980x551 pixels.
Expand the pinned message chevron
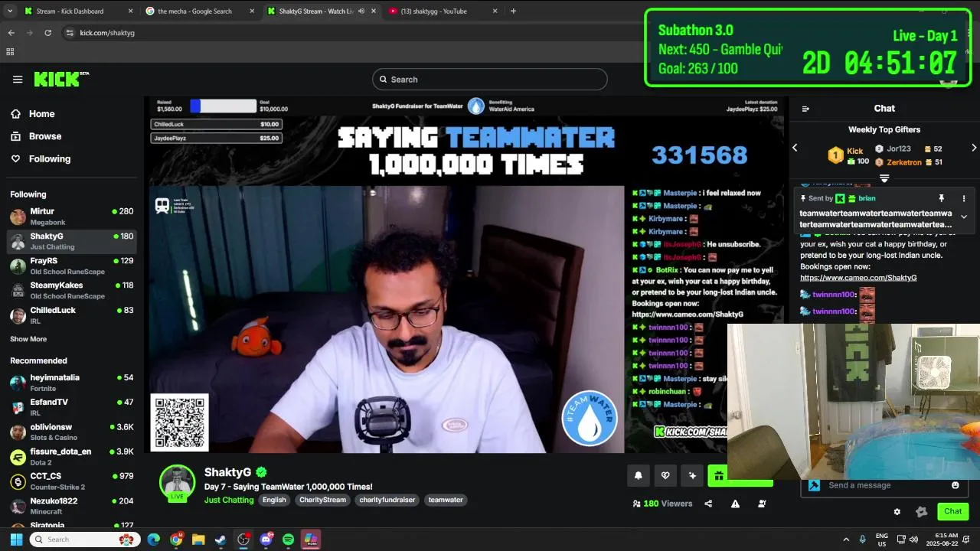[964, 217]
